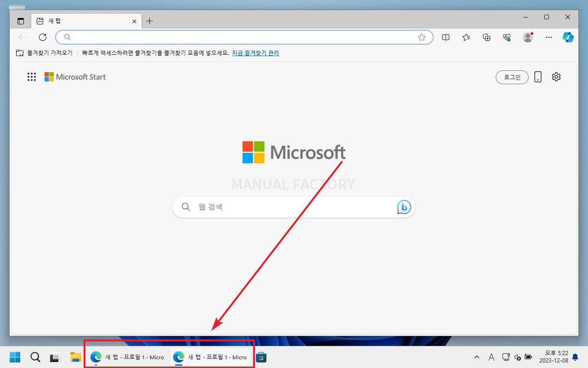Open Bing chat icon in search box
The height and width of the screenshot is (368, 588).
404,207
